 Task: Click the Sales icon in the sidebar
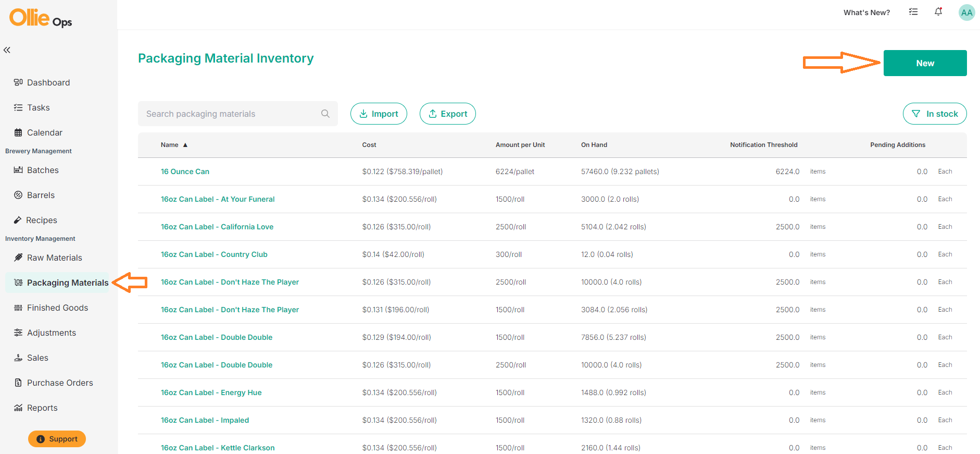(18, 358)
